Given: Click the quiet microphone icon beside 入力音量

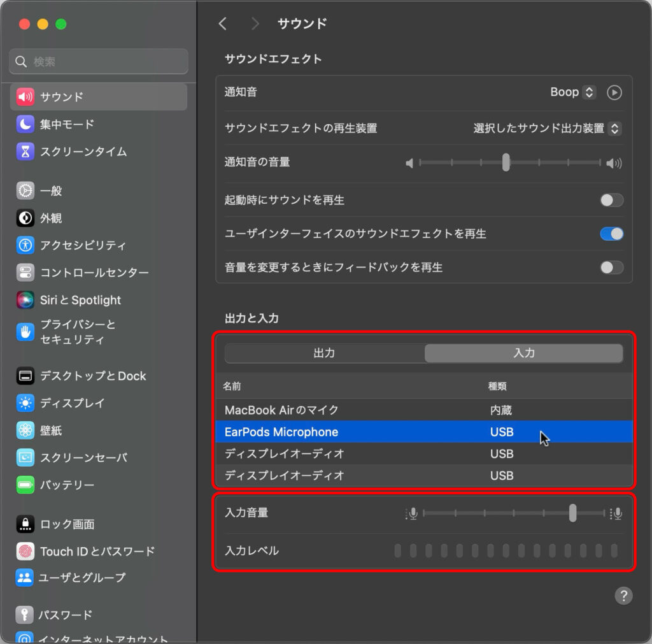Looking at the screenshot, I should click(412, 514).
